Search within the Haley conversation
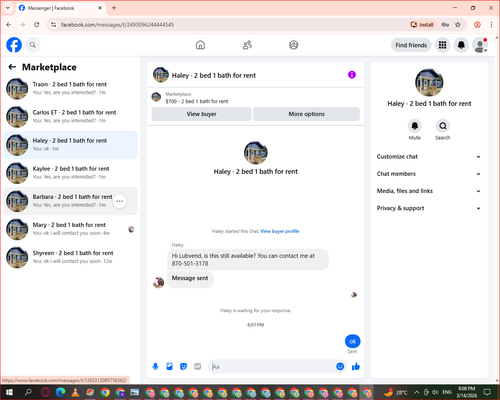 [443, 126]
